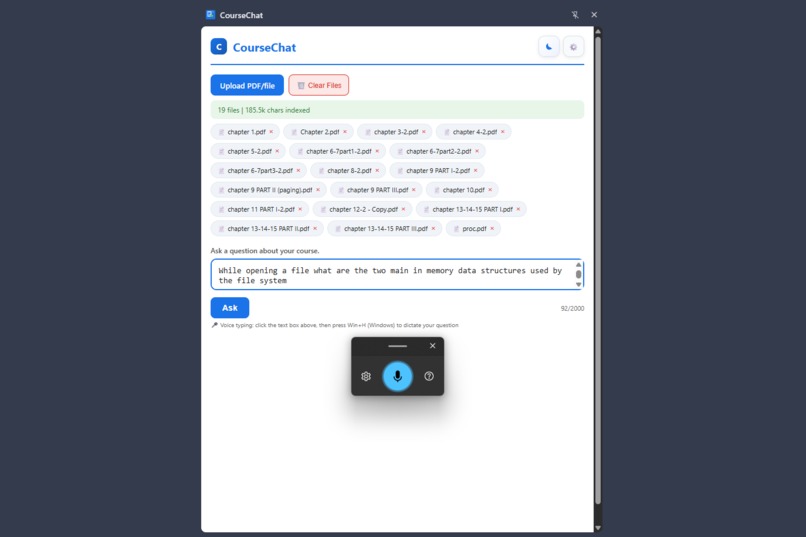Click the CourseChat logo icon
806x537 pixels.
(x=219, y=46)
